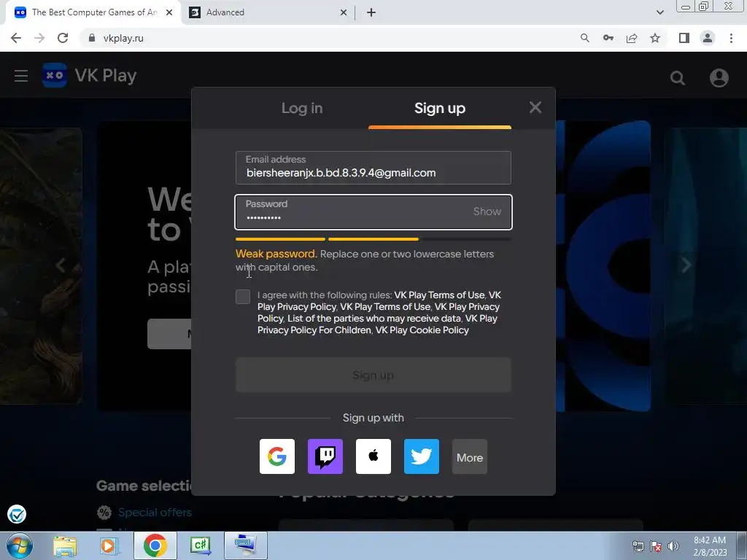Image resolution: width=747 pixels, height=560 pixels.
Task: Click the volume speaker tray icon
Action: point(673,546)
